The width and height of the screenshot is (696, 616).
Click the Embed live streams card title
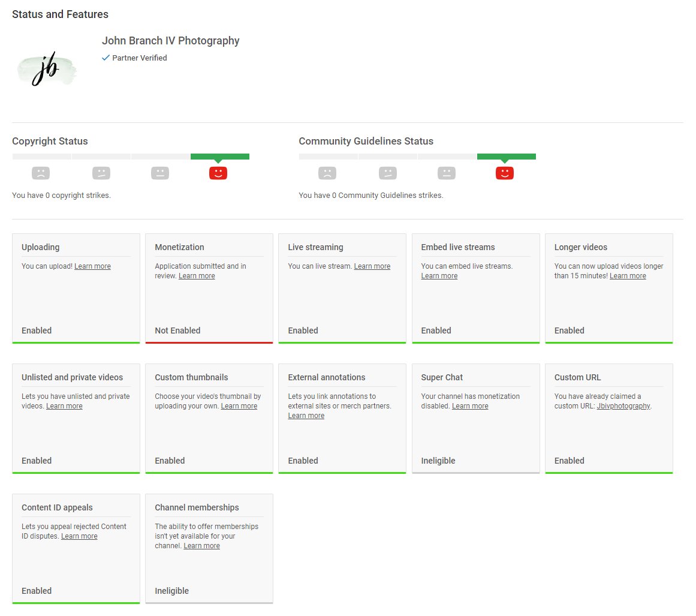[x=457, y=247]
